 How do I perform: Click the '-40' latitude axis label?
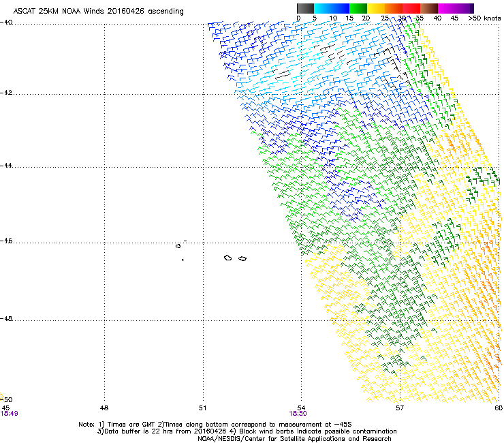point(6,22)
